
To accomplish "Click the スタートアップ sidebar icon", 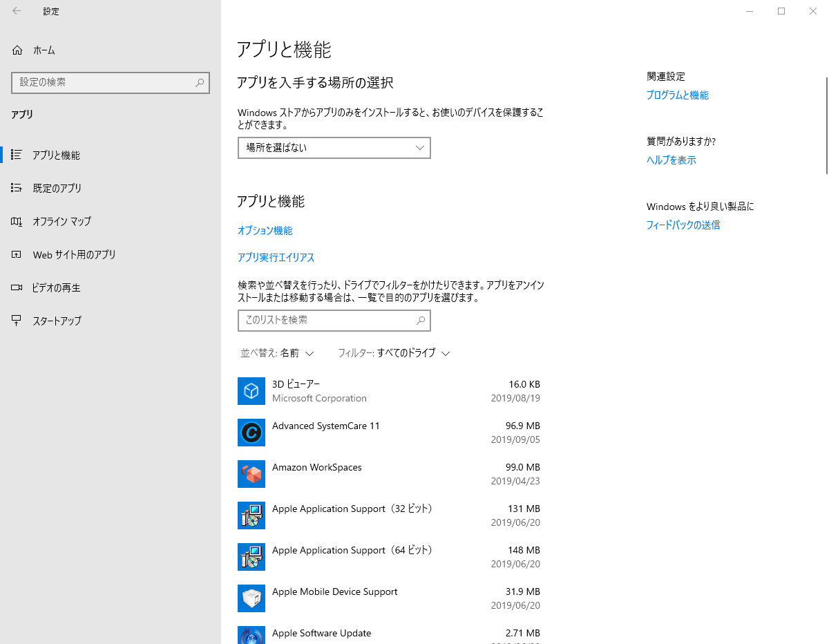I will (17, 321).
